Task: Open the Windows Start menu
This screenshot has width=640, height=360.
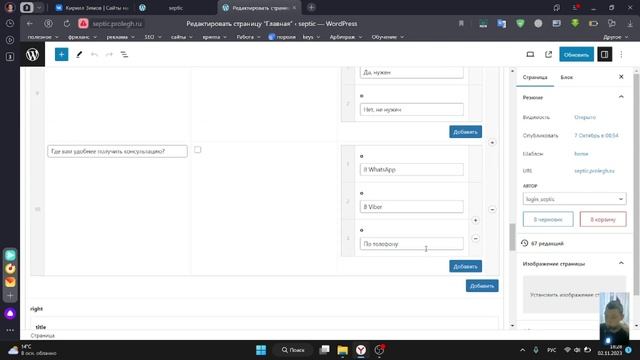Action: click(x=261, y=350)
